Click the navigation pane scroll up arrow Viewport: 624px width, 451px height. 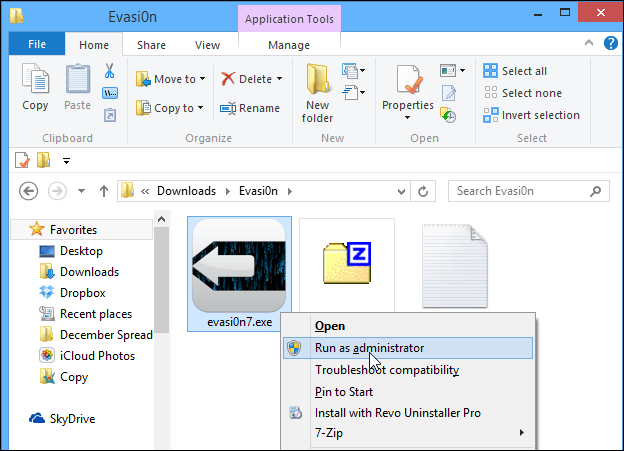(161, 219)
